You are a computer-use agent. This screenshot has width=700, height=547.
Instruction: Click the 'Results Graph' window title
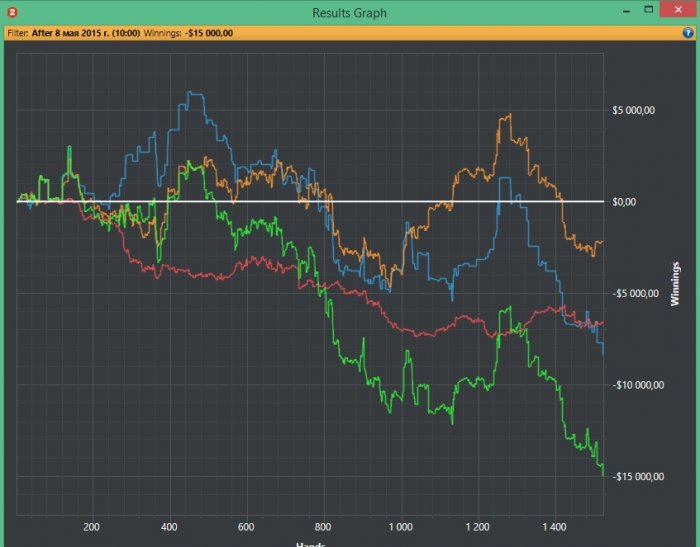pyautogui.click(x=350, y=13)
